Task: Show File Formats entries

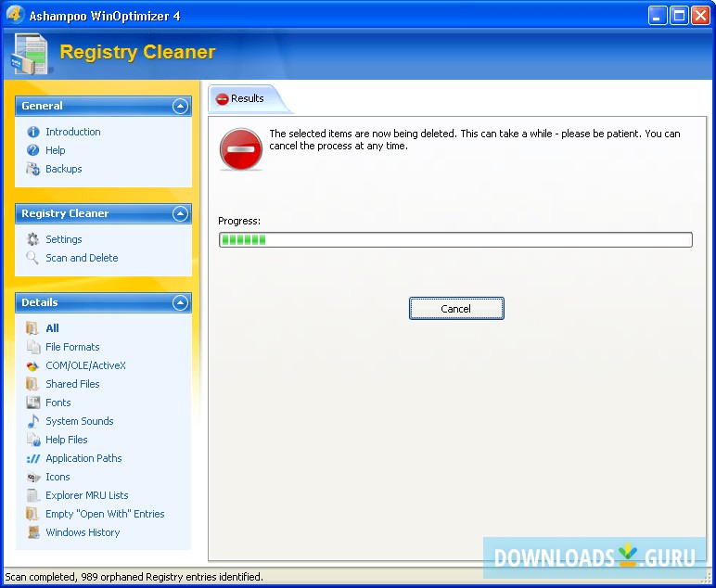Action: [72, 347]
